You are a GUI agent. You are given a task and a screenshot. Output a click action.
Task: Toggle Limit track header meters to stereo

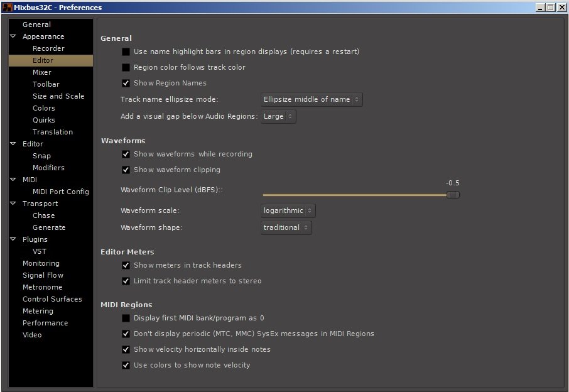click(126, 281)
